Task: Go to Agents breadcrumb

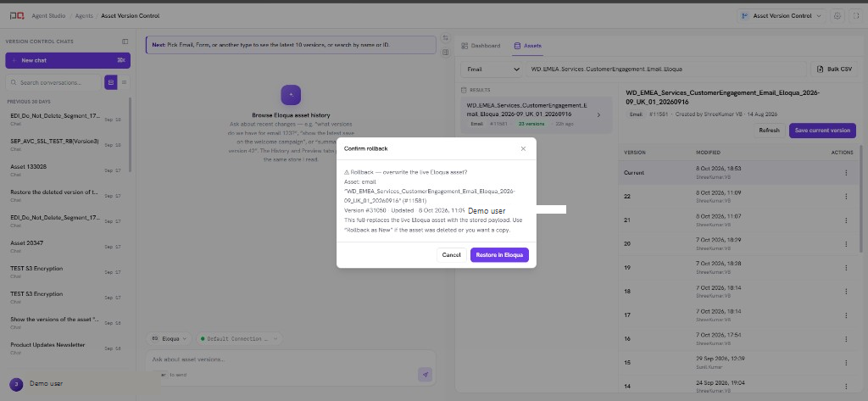Action: (84, 16)
